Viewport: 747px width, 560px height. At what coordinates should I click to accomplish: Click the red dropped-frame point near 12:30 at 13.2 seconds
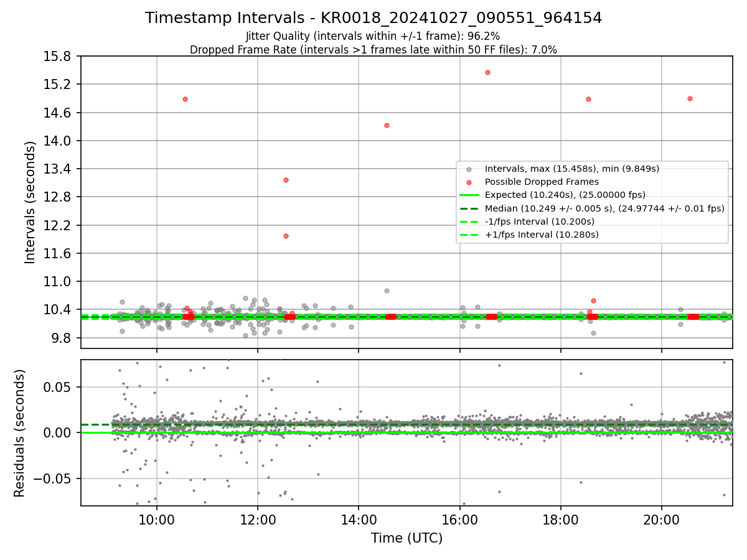286,180
